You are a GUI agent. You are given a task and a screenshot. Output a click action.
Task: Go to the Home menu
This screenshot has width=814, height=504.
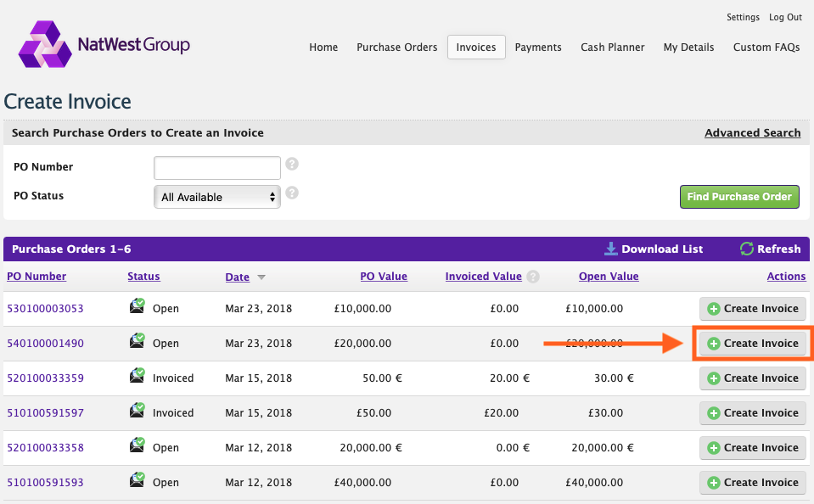point(323,48)
